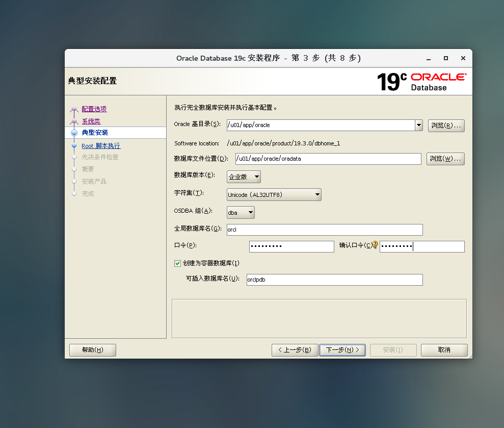Click the 典型安装 step marker icon

click(73, 132)
